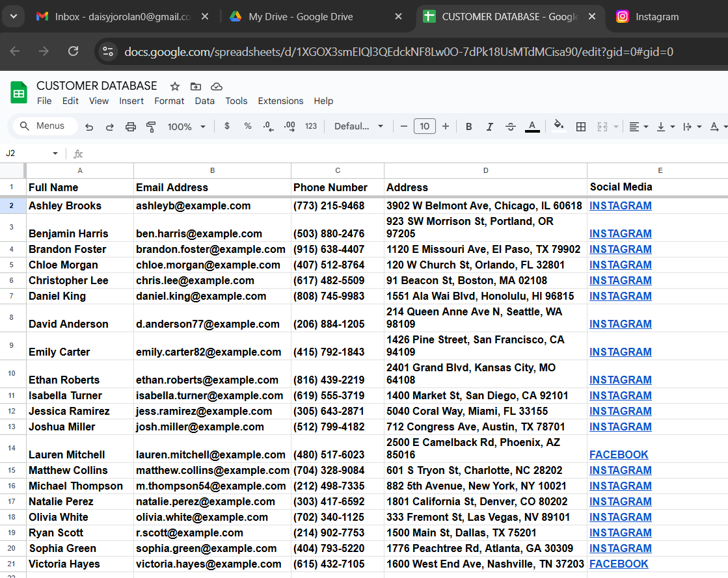Open more number formats 123
Screen dimensions: 728x578
click(x=310, y=125)
